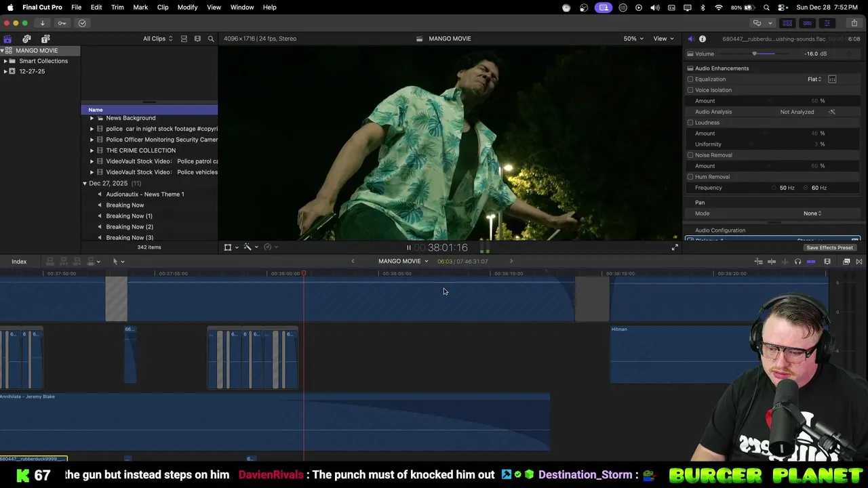Toggle solo headphones in timeline
This screenshot has width=868, height=488.
(797, 262)
